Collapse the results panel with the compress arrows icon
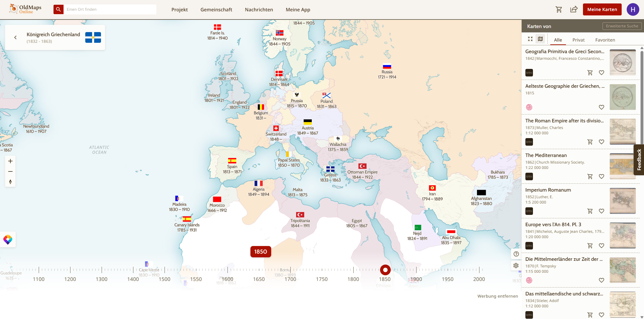 [530, 39]
